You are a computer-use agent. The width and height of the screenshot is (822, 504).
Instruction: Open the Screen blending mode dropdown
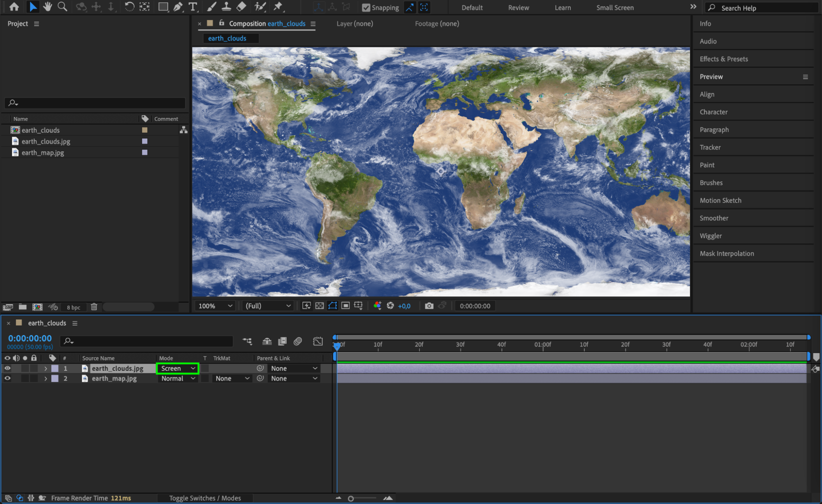(178, 368)
